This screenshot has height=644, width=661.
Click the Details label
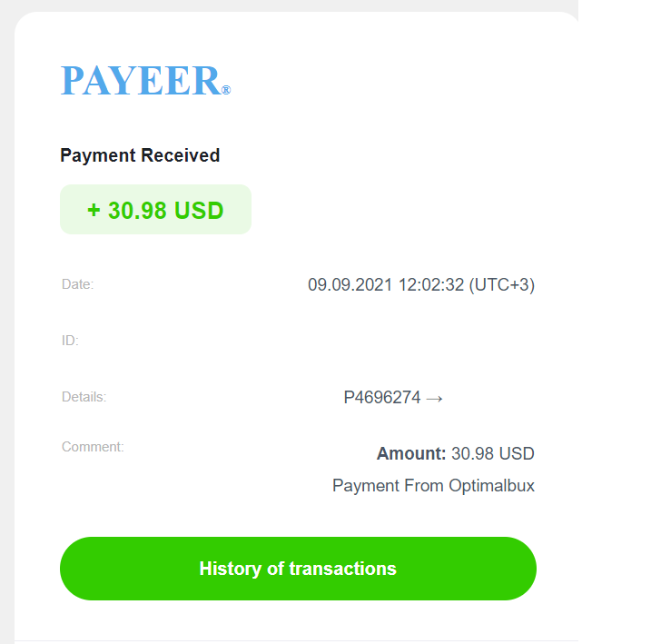(84, 397)
